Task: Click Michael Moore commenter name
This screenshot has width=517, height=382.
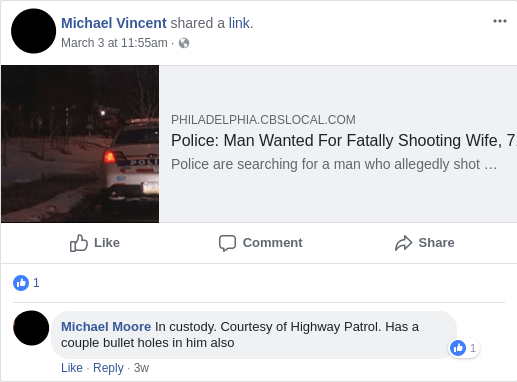Action: [x=106, y=327]
